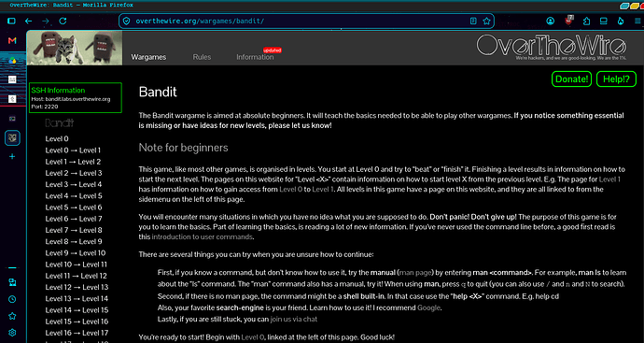Open the hamburger application menu
Image resolution: width=644 pixels, height=343 pixels.
pyautogui.click(x=637, y=21)
